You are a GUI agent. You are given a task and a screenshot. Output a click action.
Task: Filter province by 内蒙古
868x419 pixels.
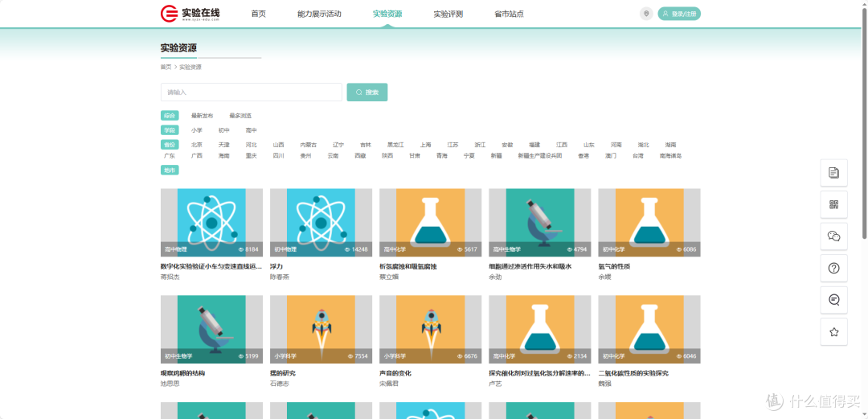click(309, 145)
